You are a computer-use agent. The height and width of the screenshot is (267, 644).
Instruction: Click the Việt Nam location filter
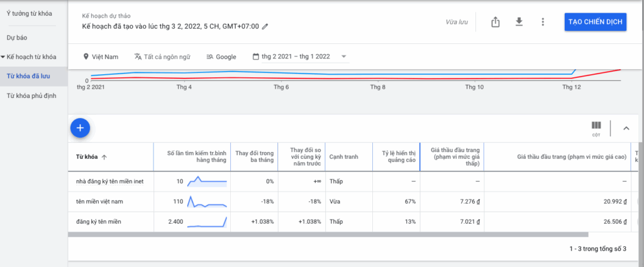pyautogui.click(x=101, y=57)
